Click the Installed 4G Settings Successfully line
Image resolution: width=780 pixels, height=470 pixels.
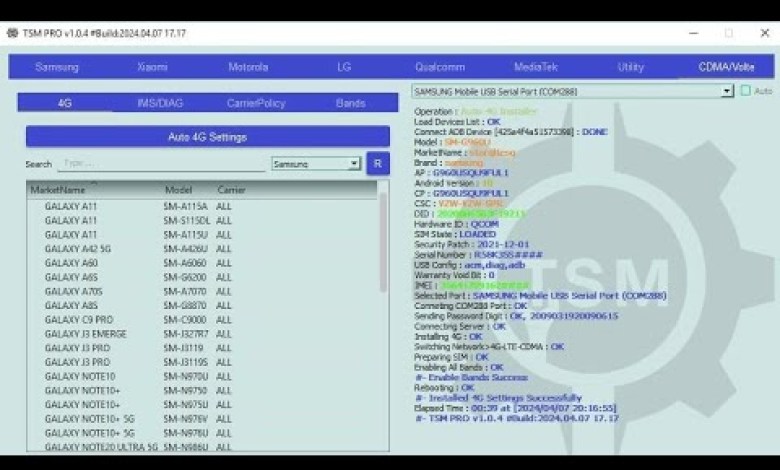(498, 398)
